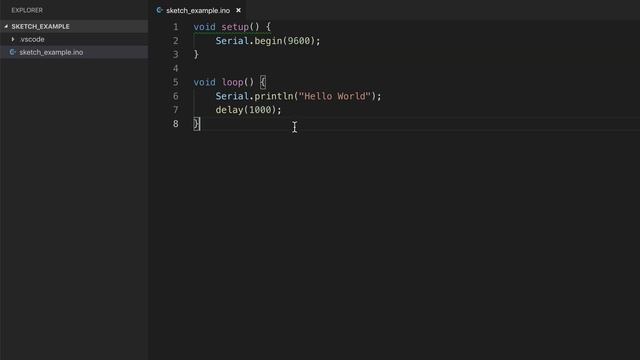
Task: Click the file icon beside sketch_example.ino in the Explorer
Action: tap(12, 52)
